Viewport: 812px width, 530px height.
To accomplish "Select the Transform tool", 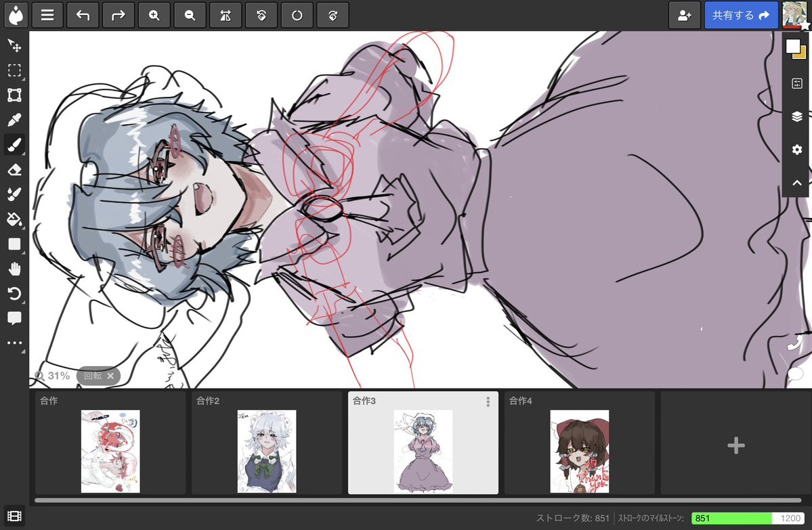I will click(14, 95).
